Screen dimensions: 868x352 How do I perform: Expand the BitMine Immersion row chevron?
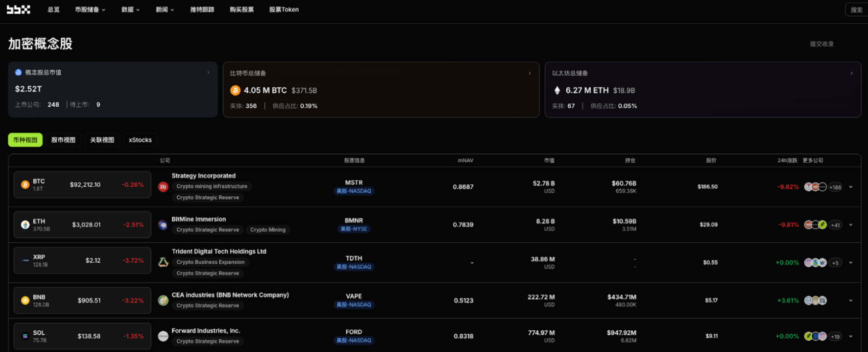tap(851, 225)
